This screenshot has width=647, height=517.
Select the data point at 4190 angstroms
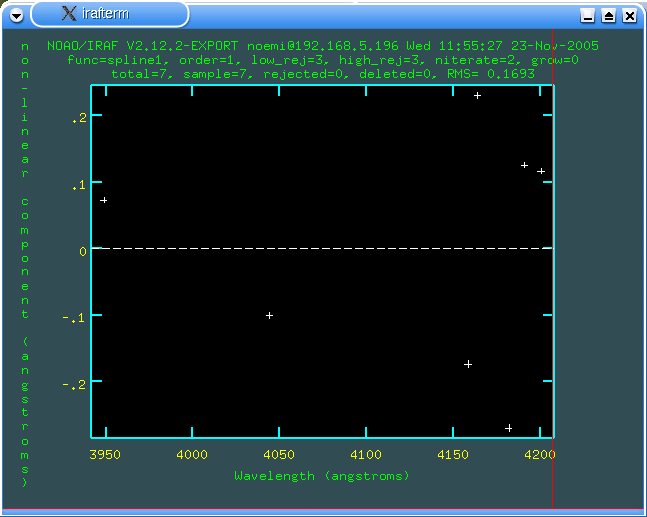tap(524, 165)
